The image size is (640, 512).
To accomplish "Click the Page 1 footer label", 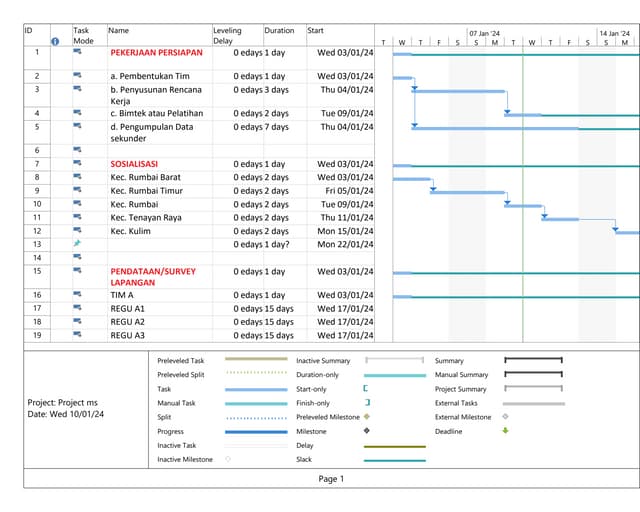I will pos(331,479).
